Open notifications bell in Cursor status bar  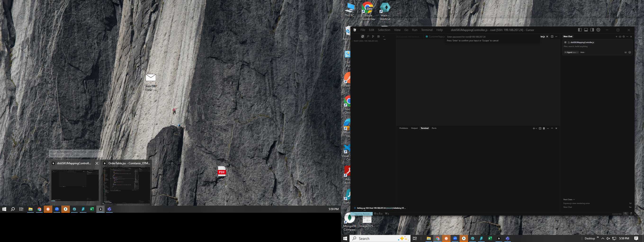click(631, 214)
